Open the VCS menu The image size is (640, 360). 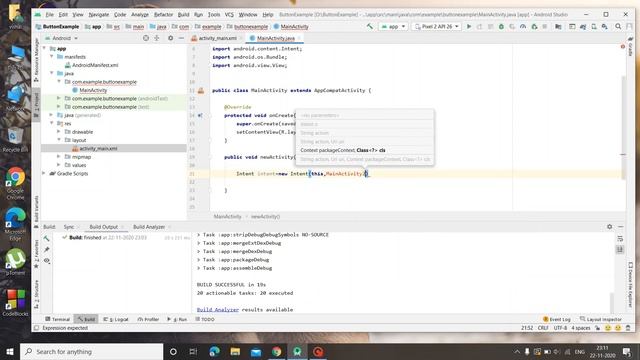coord(229,14)
